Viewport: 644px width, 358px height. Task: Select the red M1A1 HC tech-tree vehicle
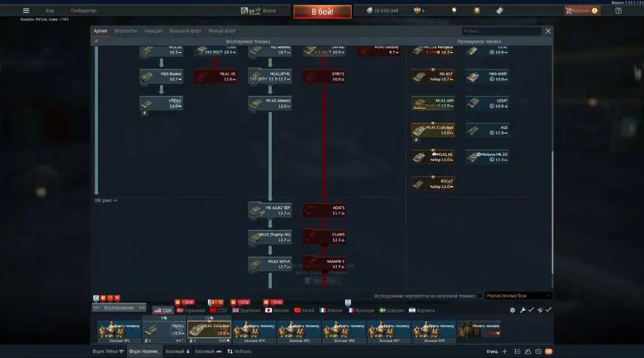216,77
